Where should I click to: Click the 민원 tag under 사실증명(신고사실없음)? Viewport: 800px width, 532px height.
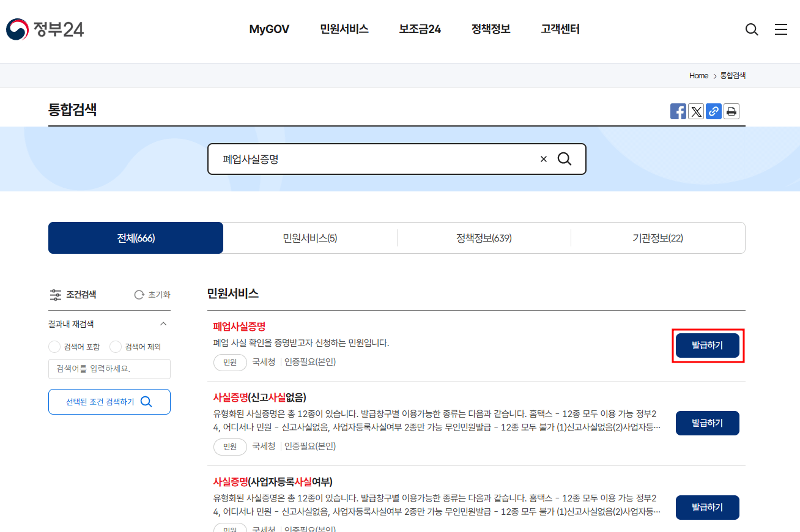pos(230,446)
